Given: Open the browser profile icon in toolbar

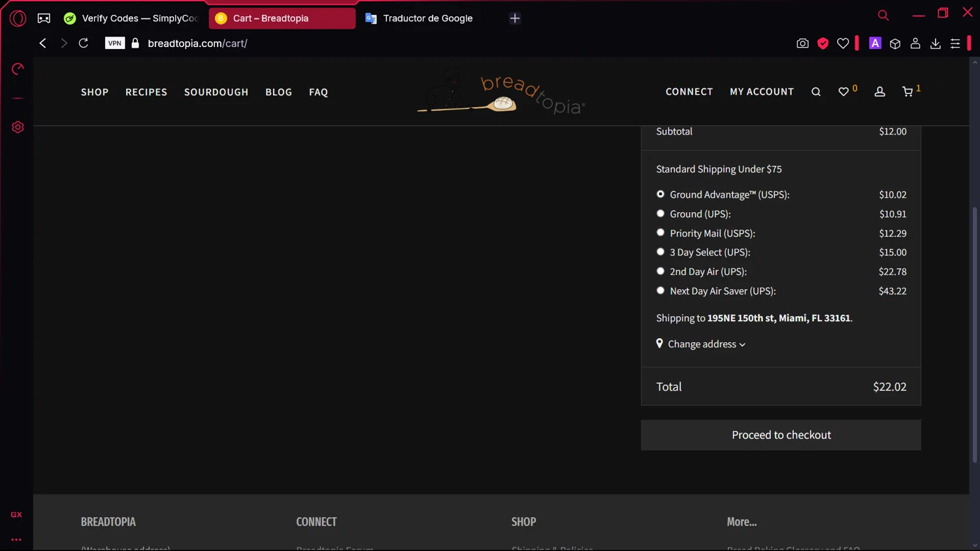Looking at the screenshot, I should pyautogui.click(x=915, y=43).
